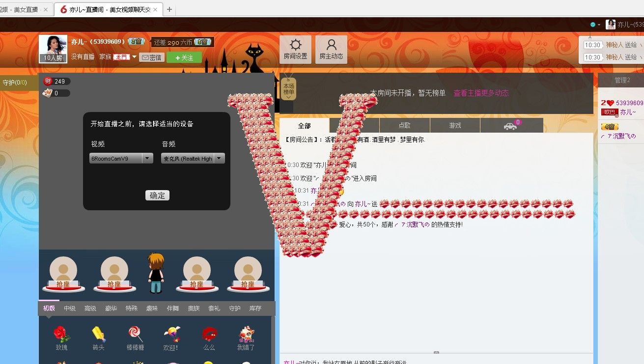
Task: Click the 欧巴 badge in viewer list
Action: [610, 112]
